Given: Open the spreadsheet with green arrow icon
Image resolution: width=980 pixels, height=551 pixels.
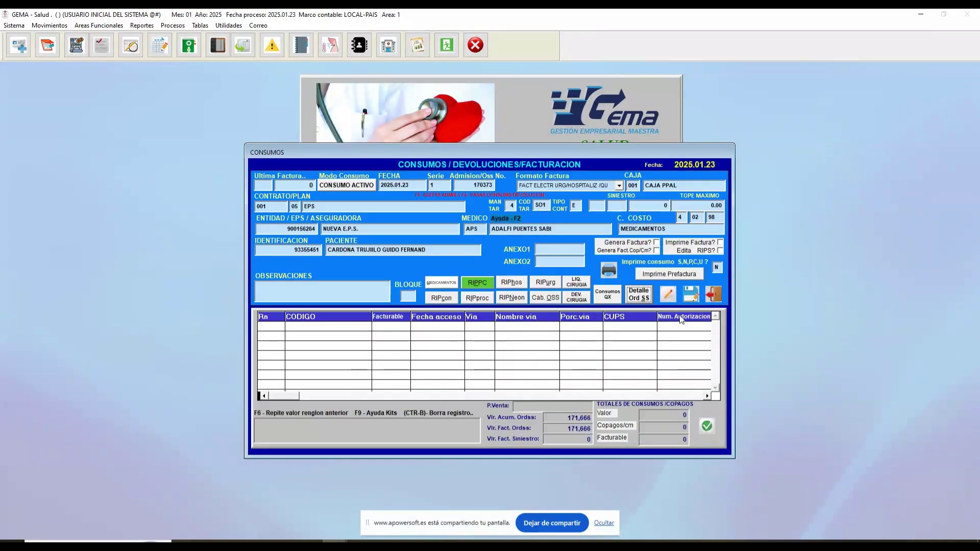Looking at the screenshot, I should click(x=243, y=45).
